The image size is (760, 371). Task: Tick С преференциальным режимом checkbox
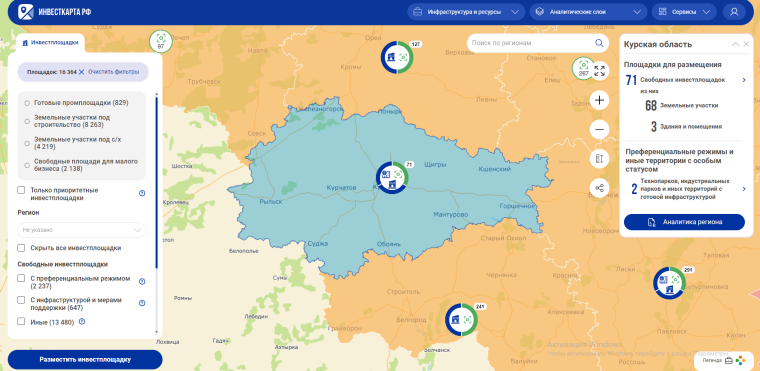pos(21,278)
